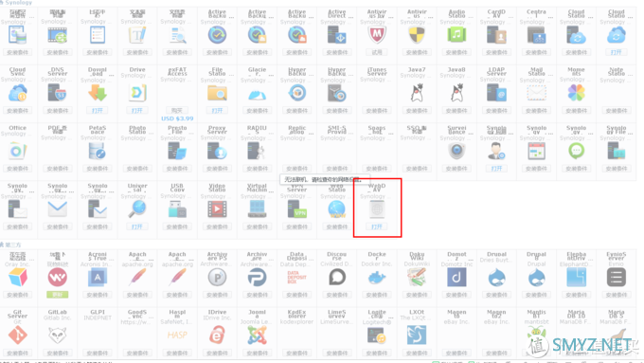Select the Audio Station icon
Screen dimensions: 644x363
click(x=456, y=35)
